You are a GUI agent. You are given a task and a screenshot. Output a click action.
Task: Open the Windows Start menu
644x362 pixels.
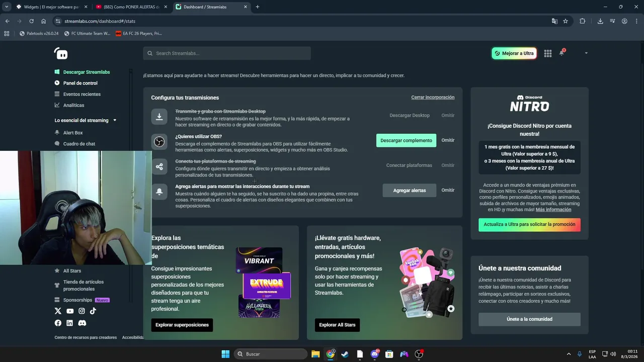click(x=225, y=354)
